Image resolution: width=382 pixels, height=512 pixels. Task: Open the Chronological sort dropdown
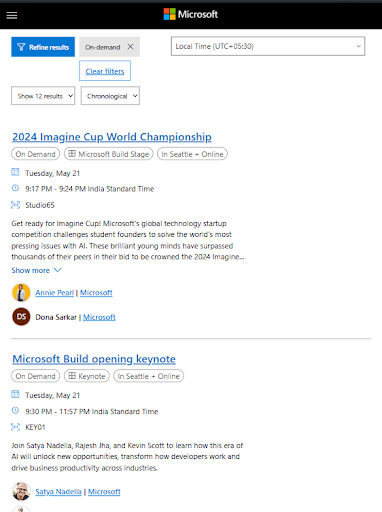(x=110, y=96)
